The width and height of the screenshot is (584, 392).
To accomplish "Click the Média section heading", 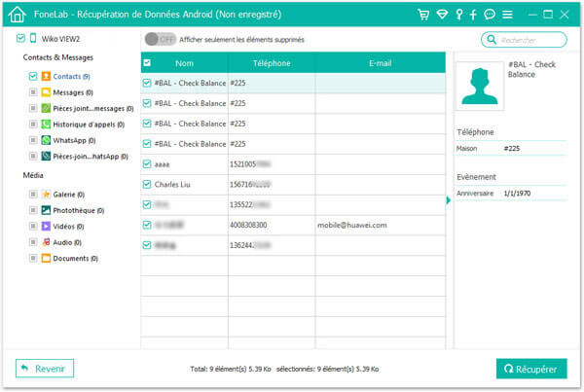I will [x=33, y=175].
